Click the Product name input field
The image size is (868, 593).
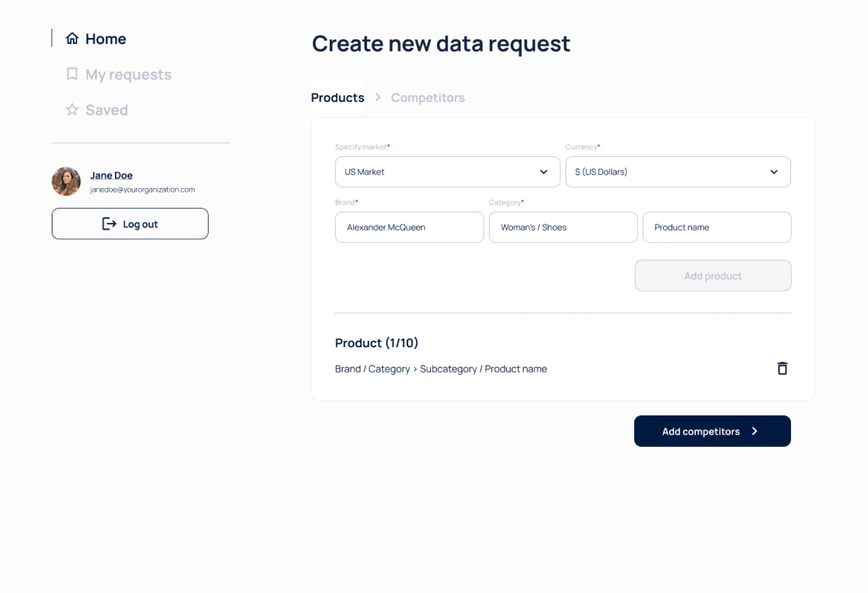(716, 227)
